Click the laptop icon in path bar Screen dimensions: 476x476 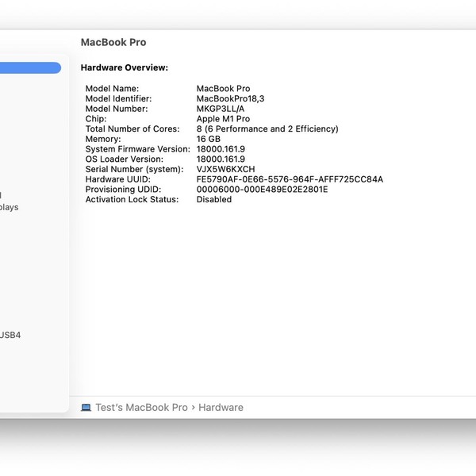coord(86,408)
